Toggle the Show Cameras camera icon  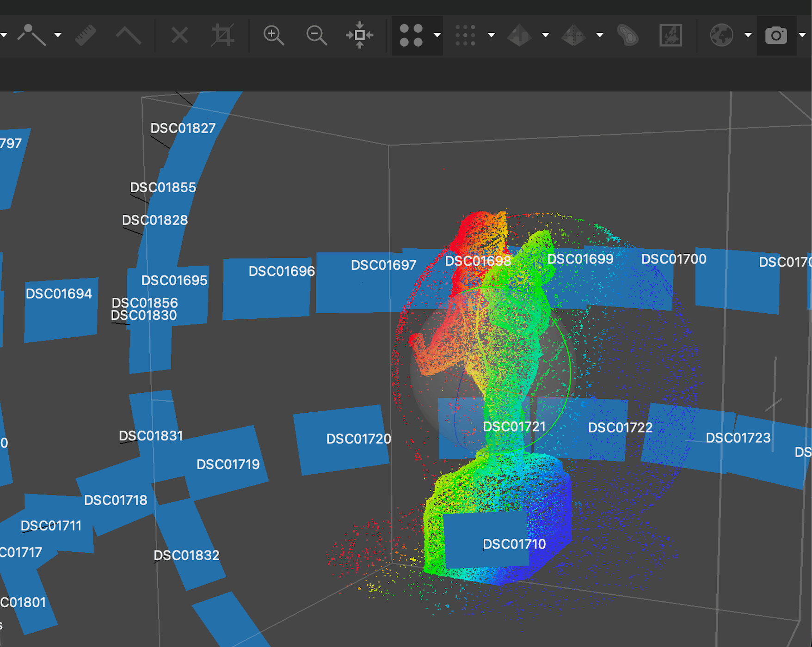(776, 35)
